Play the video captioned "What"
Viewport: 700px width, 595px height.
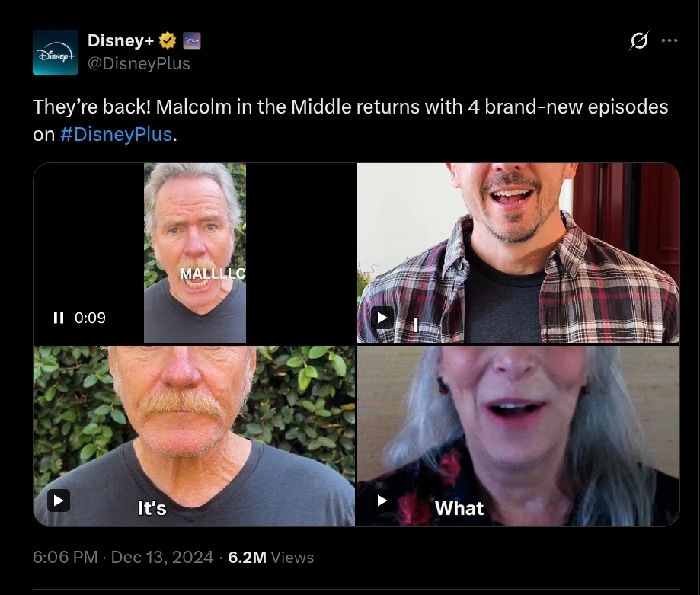pyautogui.click(x=382, y=501)
